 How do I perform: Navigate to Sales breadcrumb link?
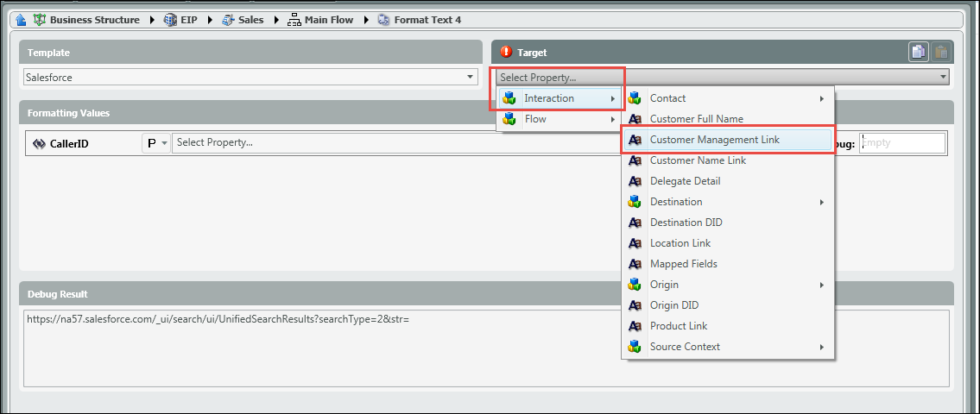tap(251, 20)
